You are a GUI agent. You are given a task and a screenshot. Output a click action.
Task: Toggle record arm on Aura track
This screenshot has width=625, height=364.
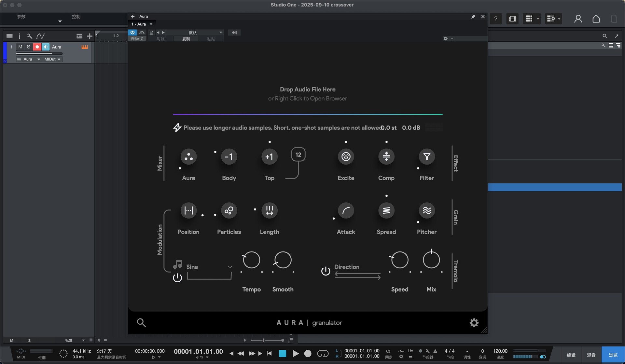(x=37, y=47)
